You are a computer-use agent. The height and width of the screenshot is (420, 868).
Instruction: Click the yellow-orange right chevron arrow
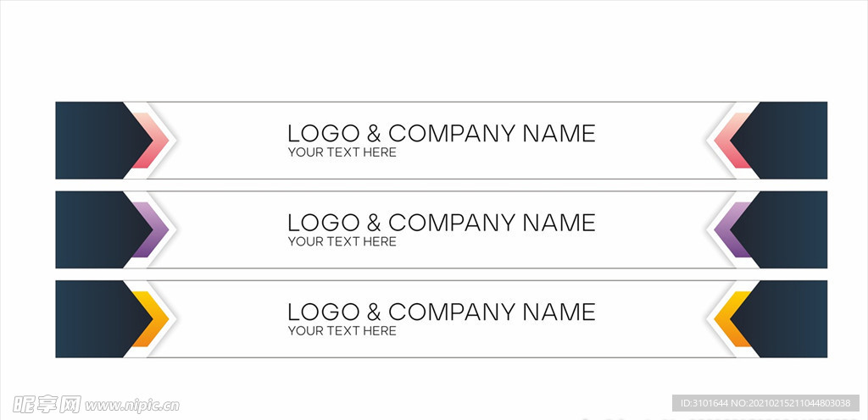[x=730, y=318]
